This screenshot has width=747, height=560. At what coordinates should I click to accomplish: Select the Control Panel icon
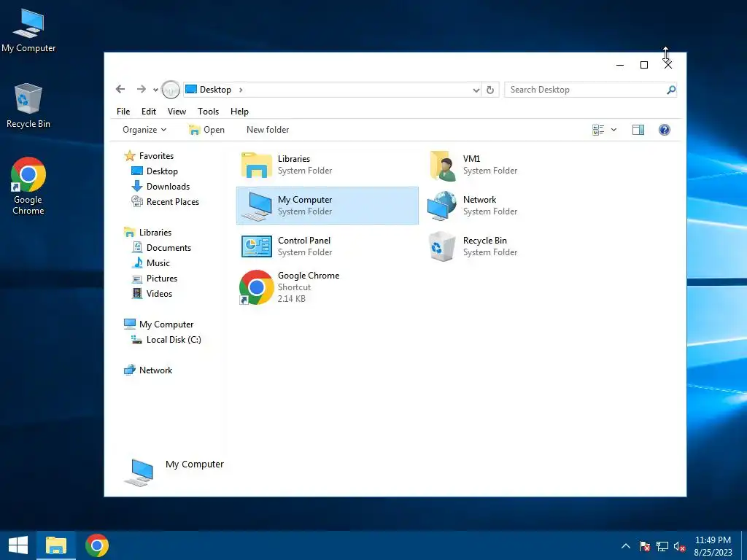(256, 246)
